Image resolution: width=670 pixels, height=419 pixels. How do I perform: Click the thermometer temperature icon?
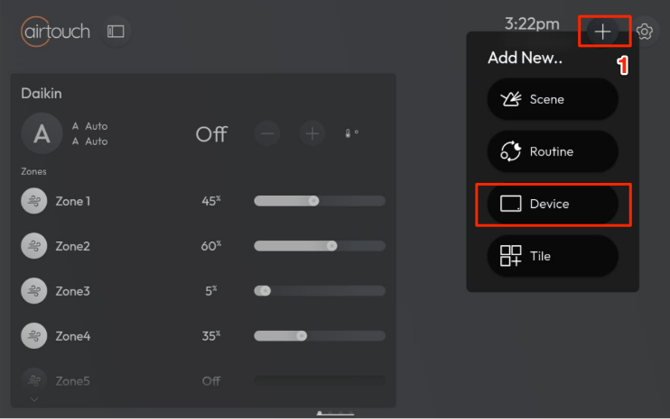[351, 134]
